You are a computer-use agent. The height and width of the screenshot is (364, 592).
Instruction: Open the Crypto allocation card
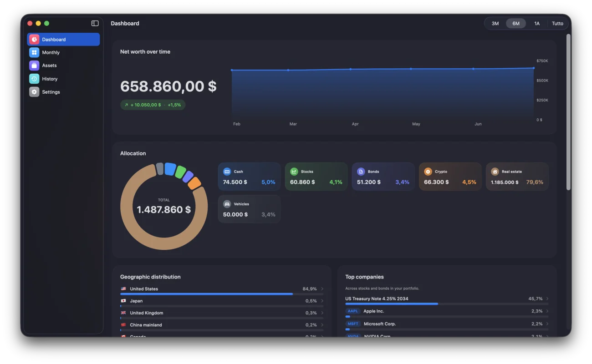click(x=450, y=177)
